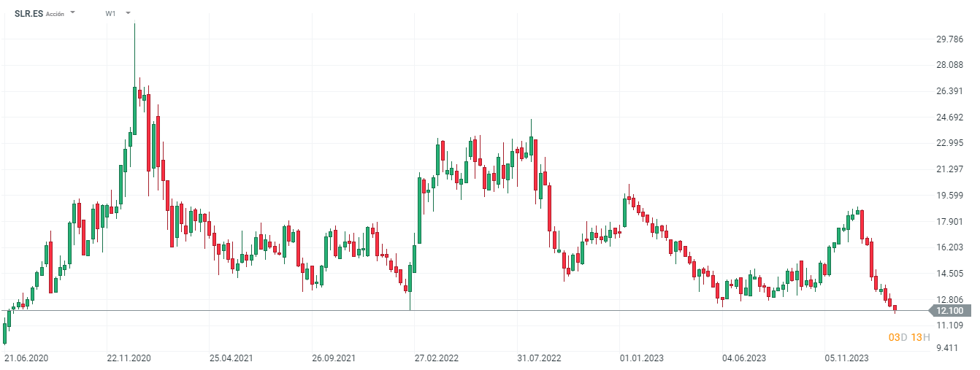This screenshot has width=980, height=370.
Task: Click the SLR.ES ticker name
Action: (28, 13)
